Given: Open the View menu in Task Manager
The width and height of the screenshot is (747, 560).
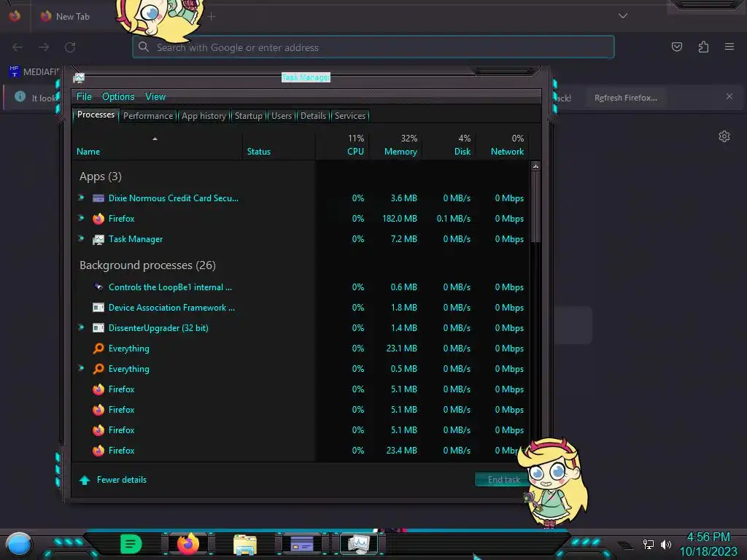Looking at the screenshot, I should [x=155, y=97].
